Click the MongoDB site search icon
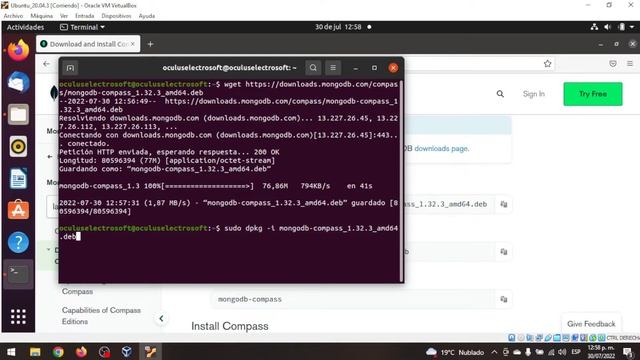 [x=500, y=94]
